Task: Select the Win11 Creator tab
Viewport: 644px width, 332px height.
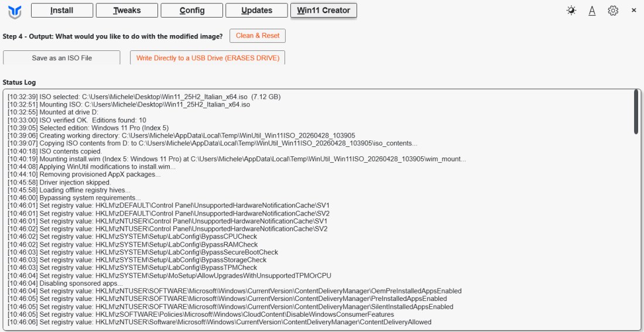Action: [x=323, y=11]
